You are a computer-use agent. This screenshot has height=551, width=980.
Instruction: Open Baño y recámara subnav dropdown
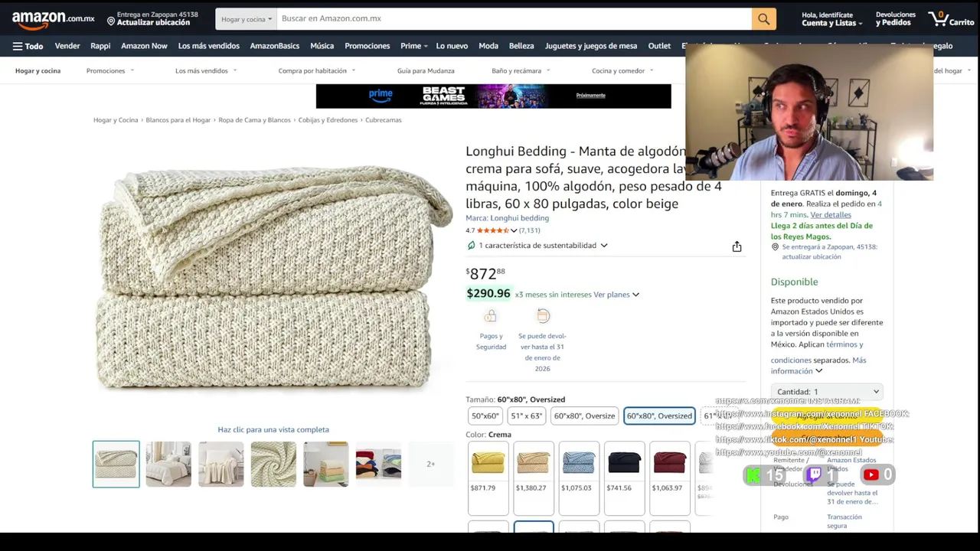coord(521,70)
